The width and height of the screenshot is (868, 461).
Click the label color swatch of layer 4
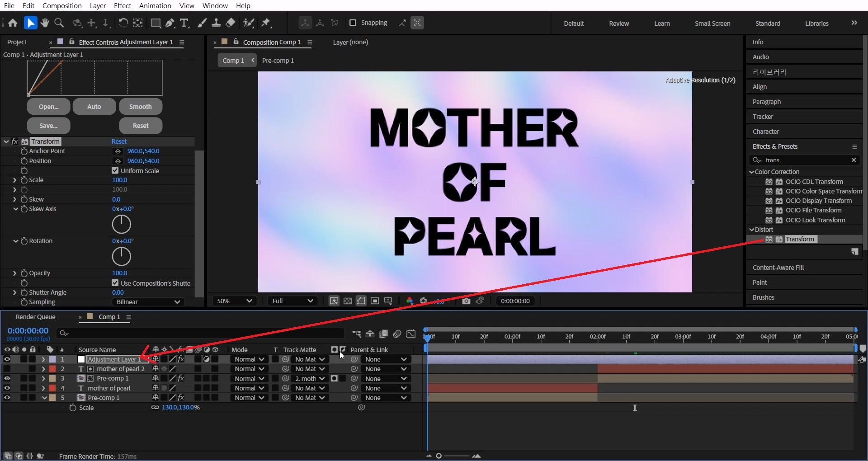coord(52,388)
